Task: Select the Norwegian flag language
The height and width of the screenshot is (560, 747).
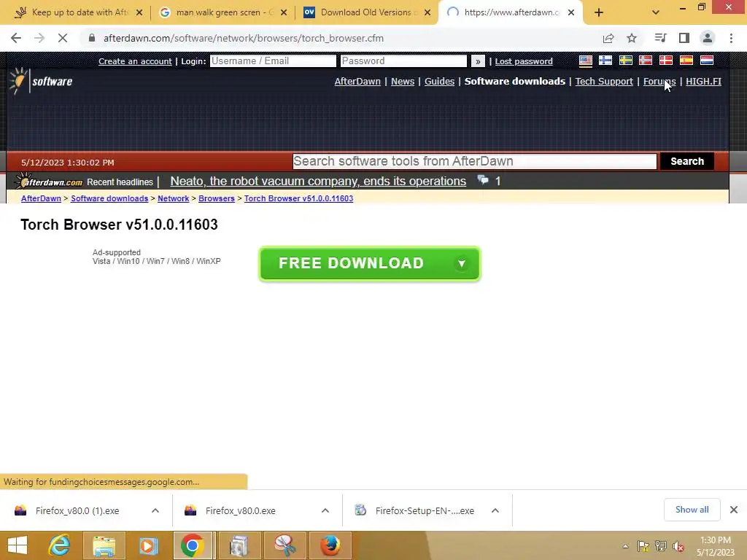Action: point(646,61)
